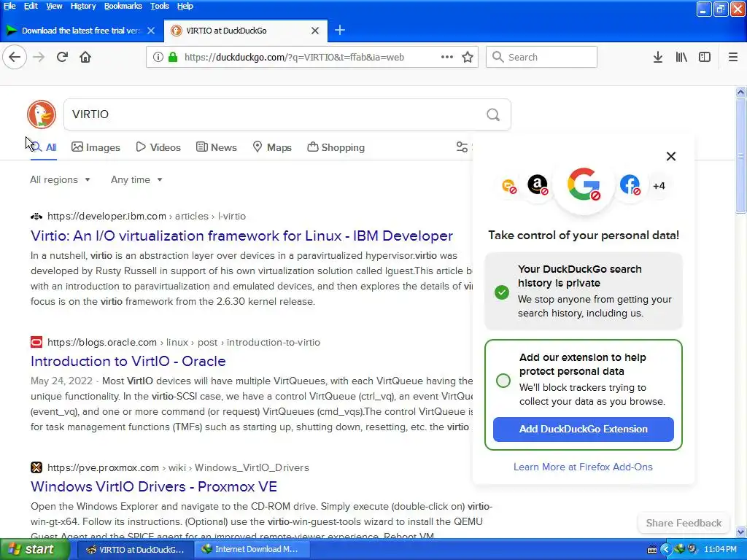
Task: Click keyboard icon in system tray
Action: pyautogui.click(x=652, y=550)
